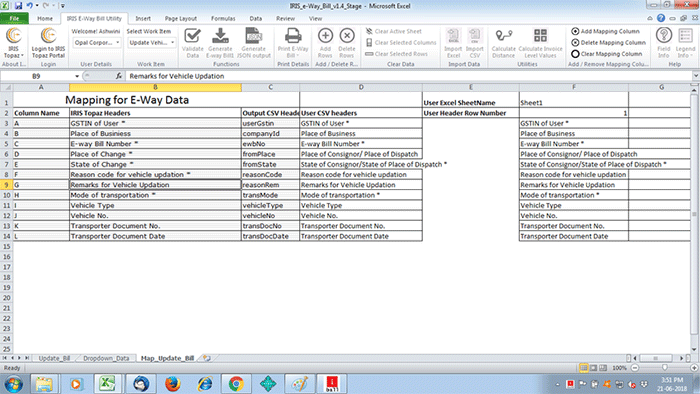The height and width of the screenshot is (394, 700).
Task: Open Formulas tab
Action: tap(223, 18)
